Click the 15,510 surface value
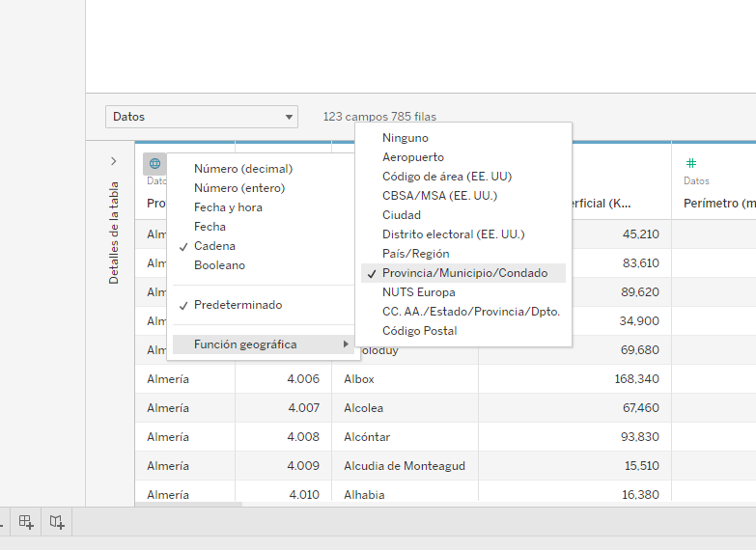 coord(642,466)
